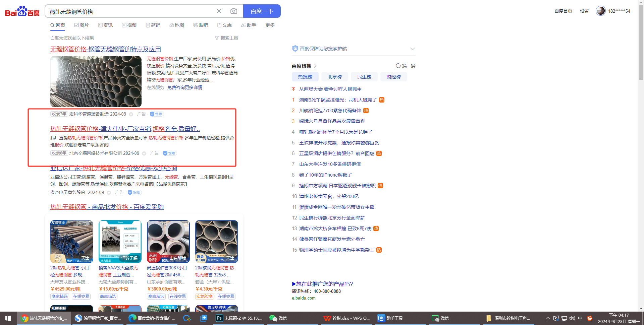Open 设置 menu at top right
This screenshot has width=644, height=325.
click(x=585, y=11)
